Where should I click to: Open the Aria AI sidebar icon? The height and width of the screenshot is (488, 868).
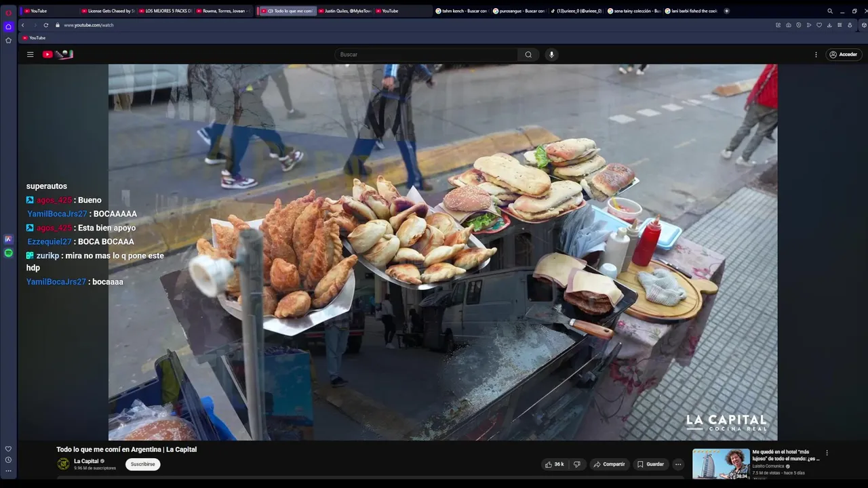8,239
